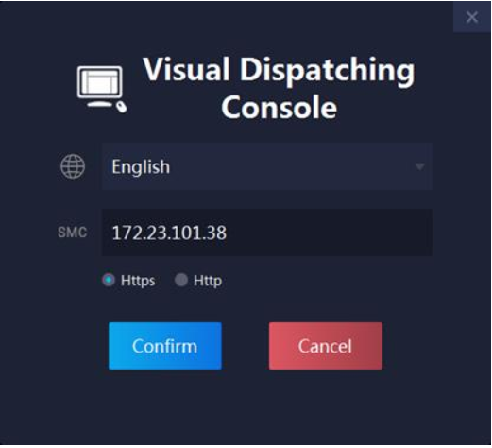Choose the Https protocol by its label text

(138, 281)
